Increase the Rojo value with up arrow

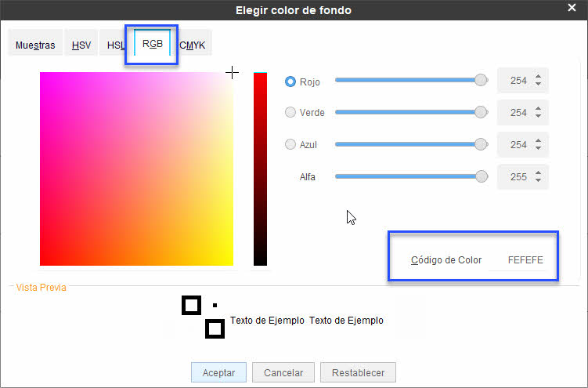point(539,77)
